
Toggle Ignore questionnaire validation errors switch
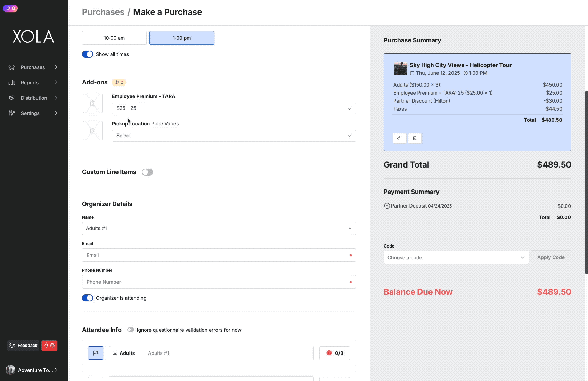click(131, 330)
